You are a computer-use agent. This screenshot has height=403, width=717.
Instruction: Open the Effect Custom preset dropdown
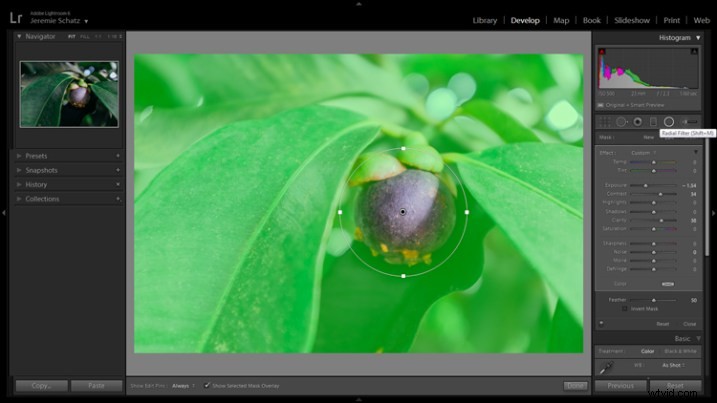[643, 153]
